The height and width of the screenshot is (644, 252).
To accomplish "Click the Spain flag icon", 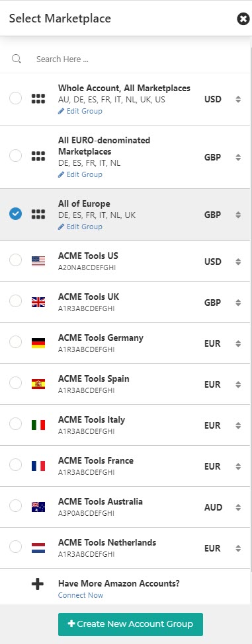I will click(38, 384).
